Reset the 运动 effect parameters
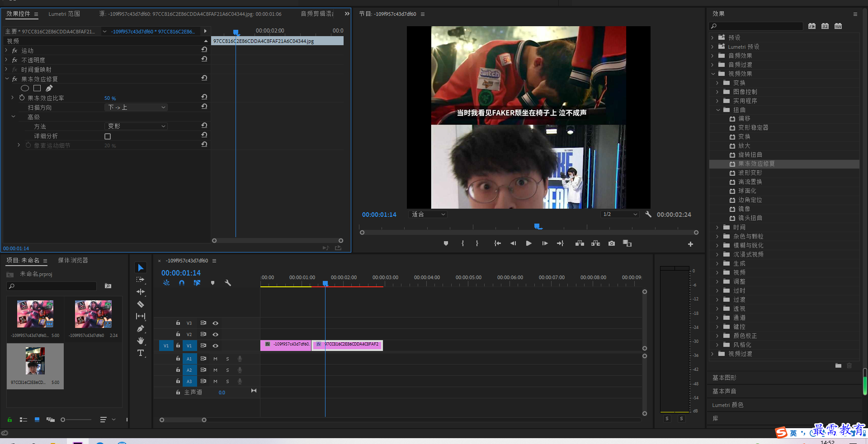This screenshot has height=444, width=868. tap(204, 50)
